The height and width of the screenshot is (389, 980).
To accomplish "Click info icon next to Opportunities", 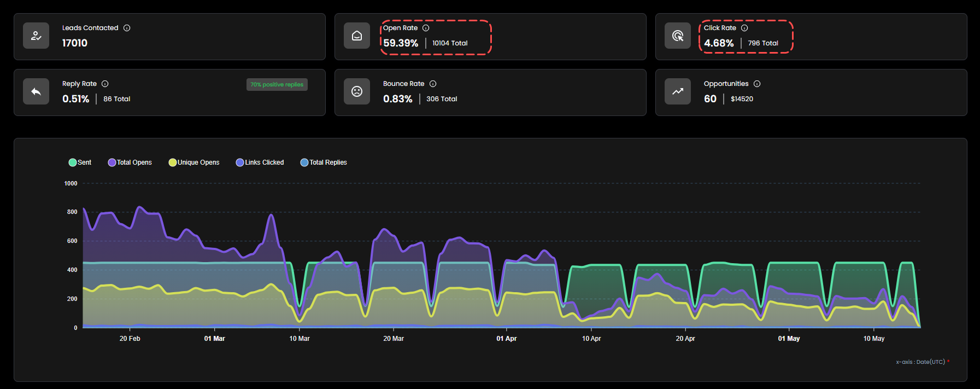I will (757, 84).
